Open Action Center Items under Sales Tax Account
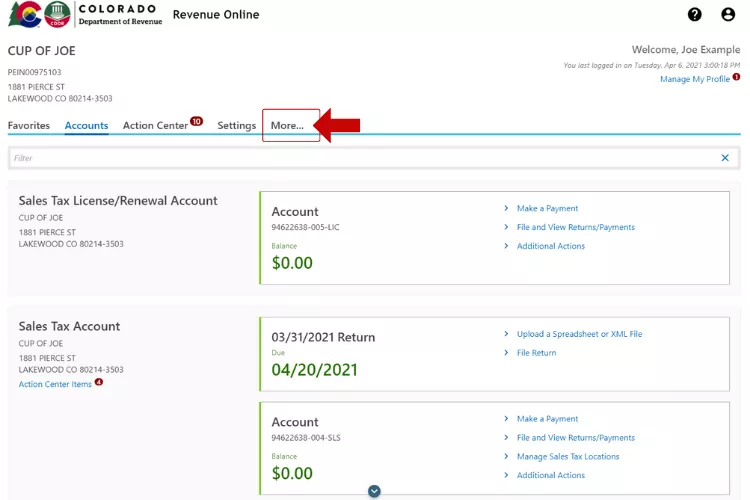This screenshot has width=750, height=500. [x=55, y=384]
